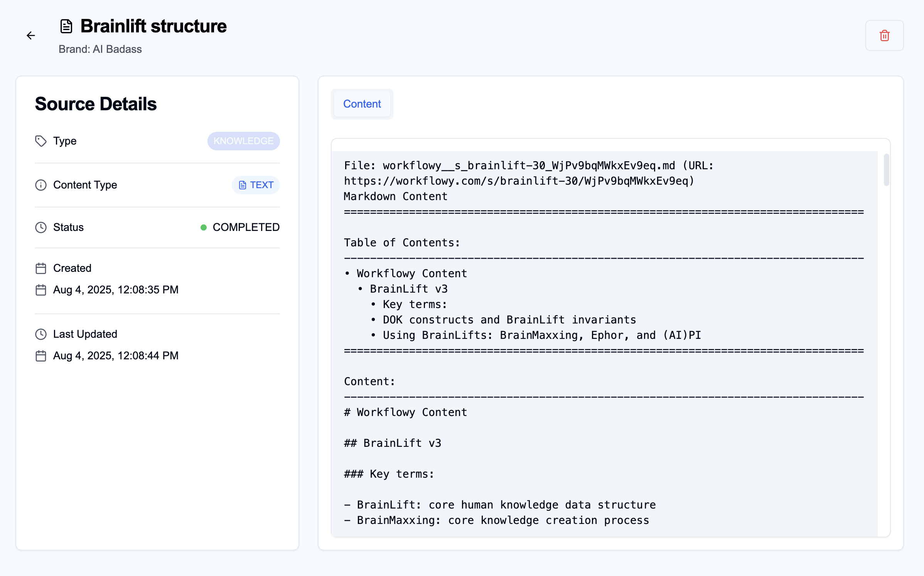Click the calendar icon beside Created
Viewport: 924px width, 576px height.
point(41,268)
